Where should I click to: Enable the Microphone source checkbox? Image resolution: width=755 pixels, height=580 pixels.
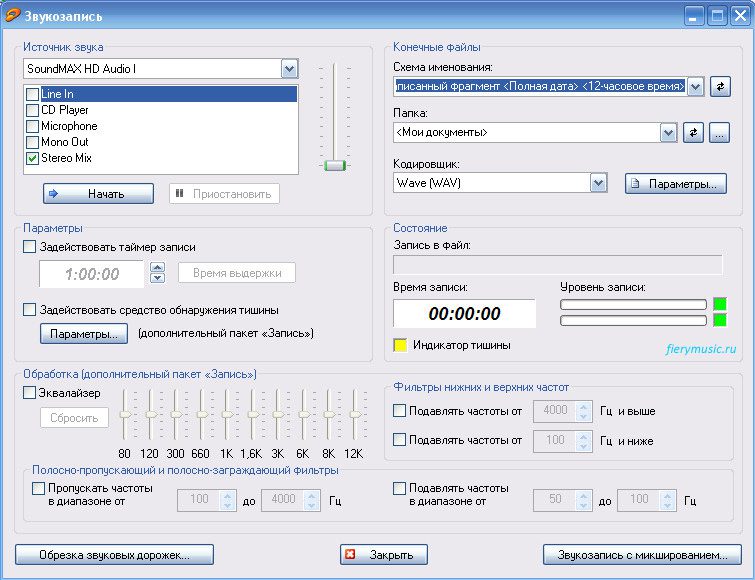click(32, 126)
